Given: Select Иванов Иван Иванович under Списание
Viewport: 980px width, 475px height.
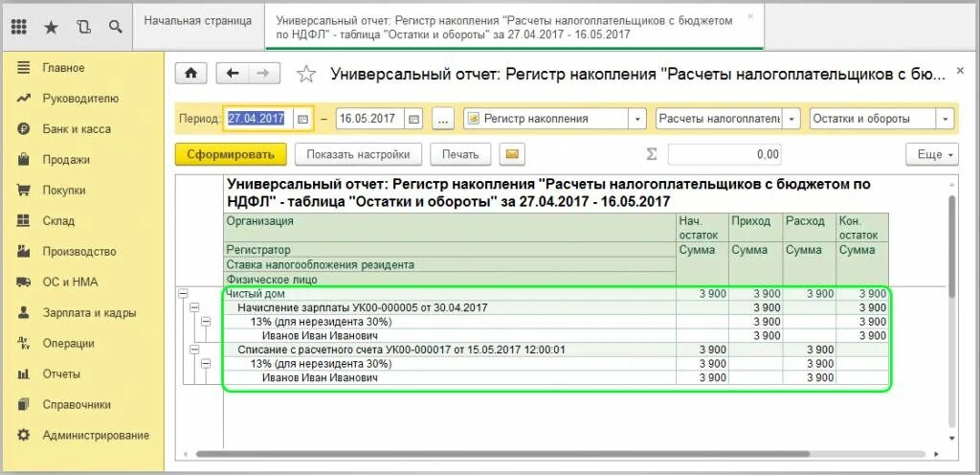Looking at the screenshot, I should pos(450,377).
